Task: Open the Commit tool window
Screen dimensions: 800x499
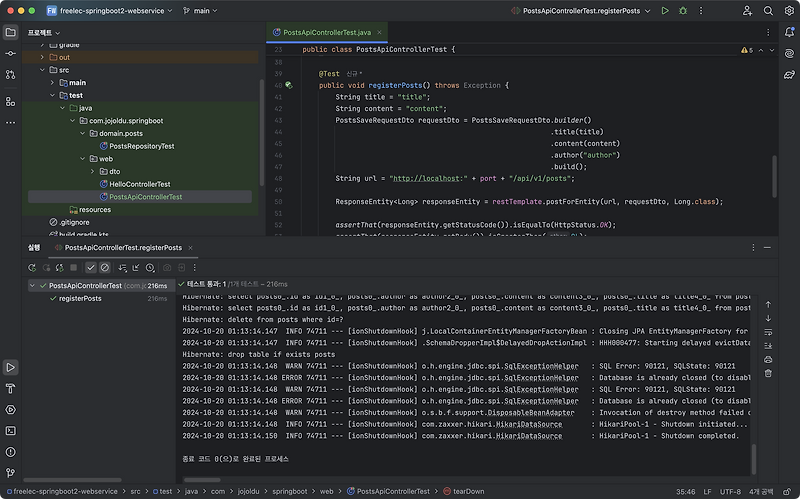Action: [x=10, y=53]
